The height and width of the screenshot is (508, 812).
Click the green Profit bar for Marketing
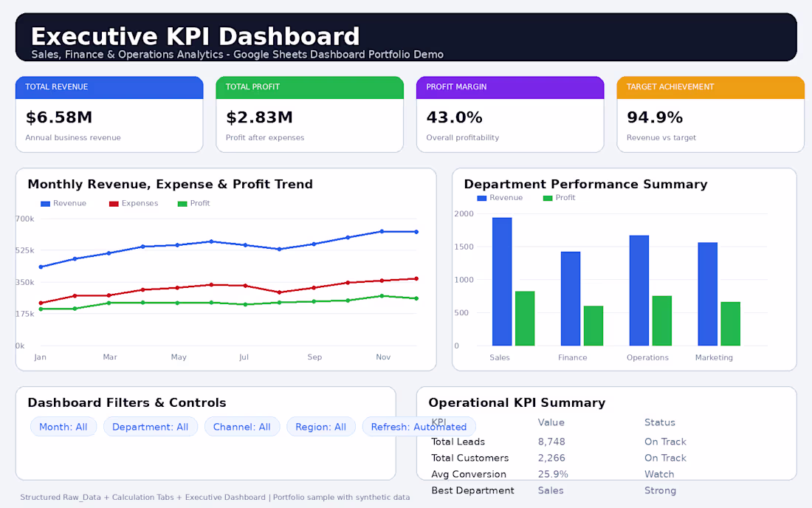[730, 323]
